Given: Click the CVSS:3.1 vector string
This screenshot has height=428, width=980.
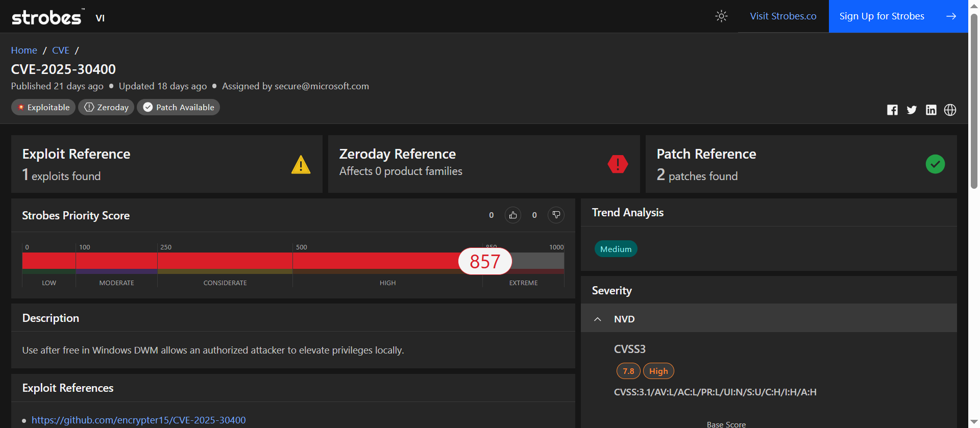Looking at the screenshot, I should pos(715,392).
